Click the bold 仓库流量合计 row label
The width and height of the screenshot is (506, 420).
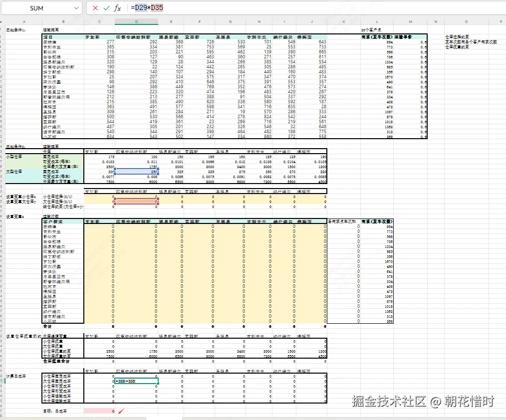(56, 361)
